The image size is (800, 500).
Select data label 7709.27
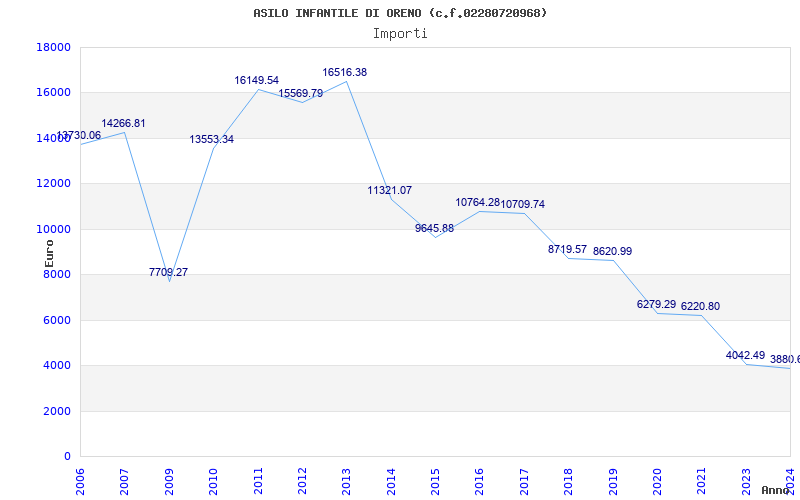click(x=168, y=272)
